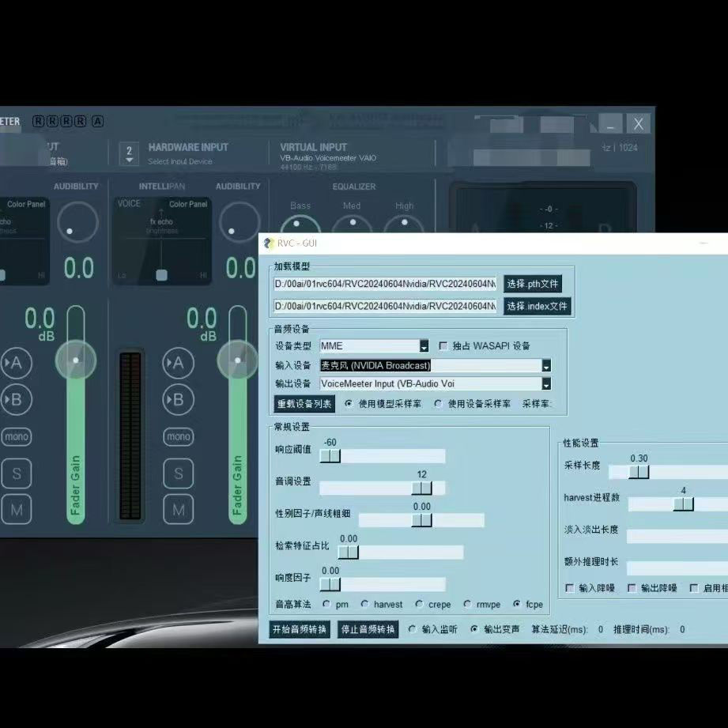
Task: Click the Fader Gain knob on Hardware Input 2
Action: point(237,360)
